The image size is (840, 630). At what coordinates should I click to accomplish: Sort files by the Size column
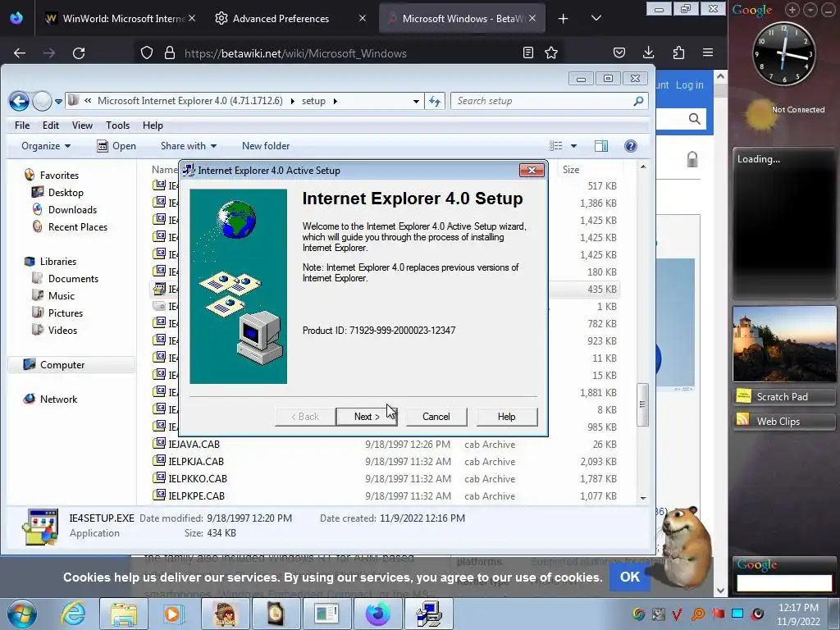(571, 169)
